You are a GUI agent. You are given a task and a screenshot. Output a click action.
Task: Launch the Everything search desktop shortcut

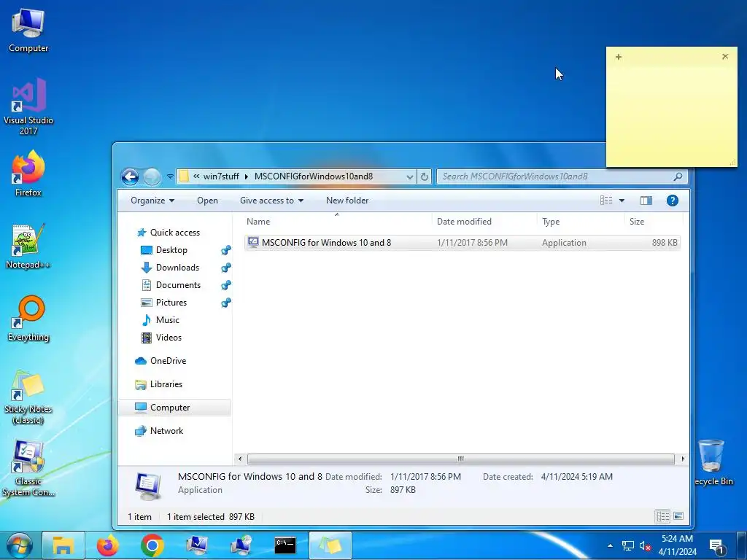pos(28,319)
